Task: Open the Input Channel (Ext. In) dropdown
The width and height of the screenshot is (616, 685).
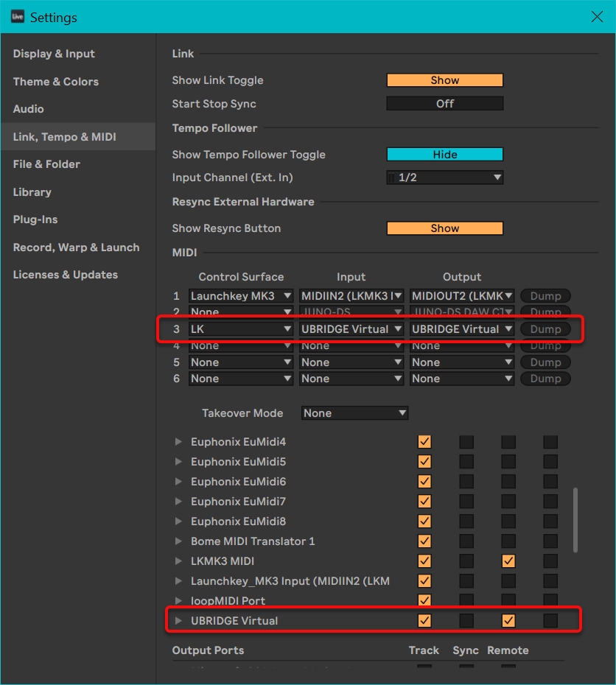Action: click(444, 178)
